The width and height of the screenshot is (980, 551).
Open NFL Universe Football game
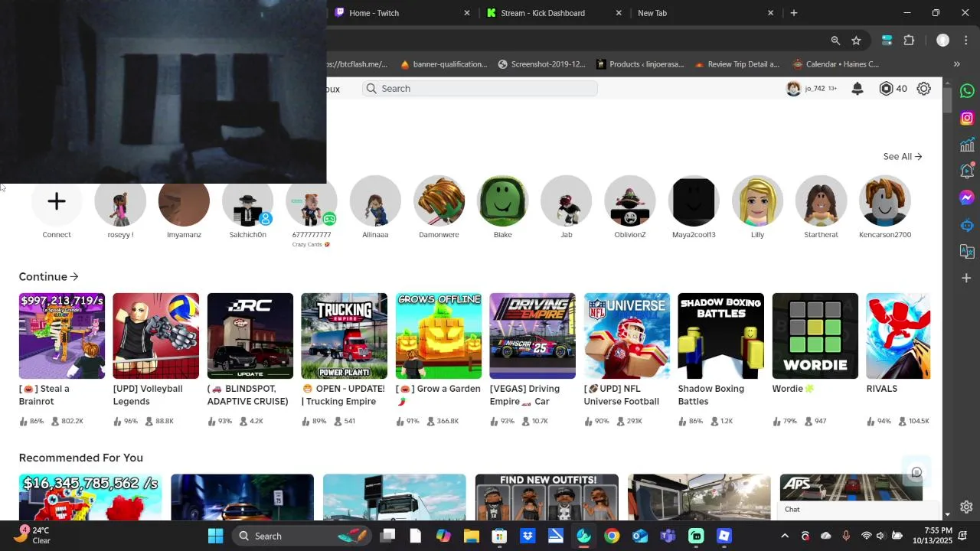coord(627,336)
